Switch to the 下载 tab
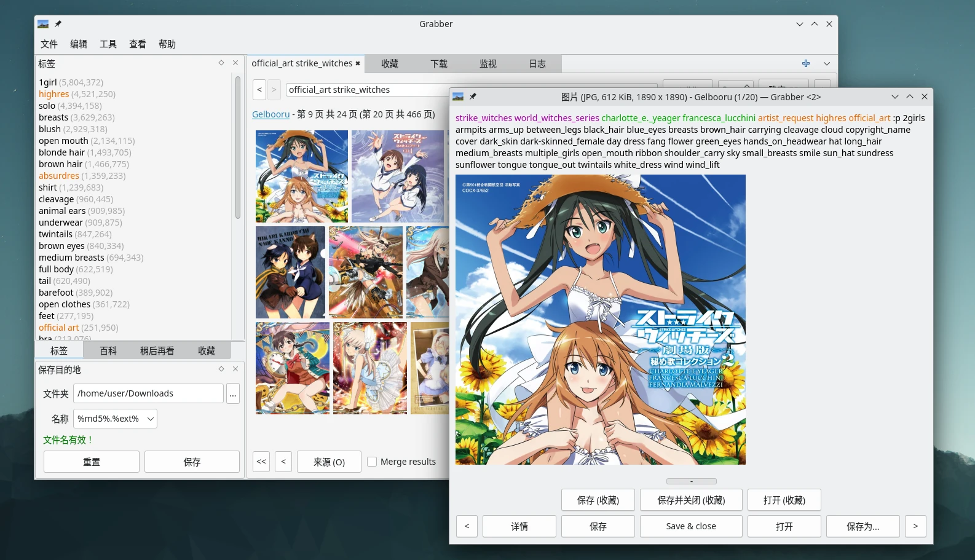Image resolution: width=975 pixels, height=560 pixels. pos(439,64)
